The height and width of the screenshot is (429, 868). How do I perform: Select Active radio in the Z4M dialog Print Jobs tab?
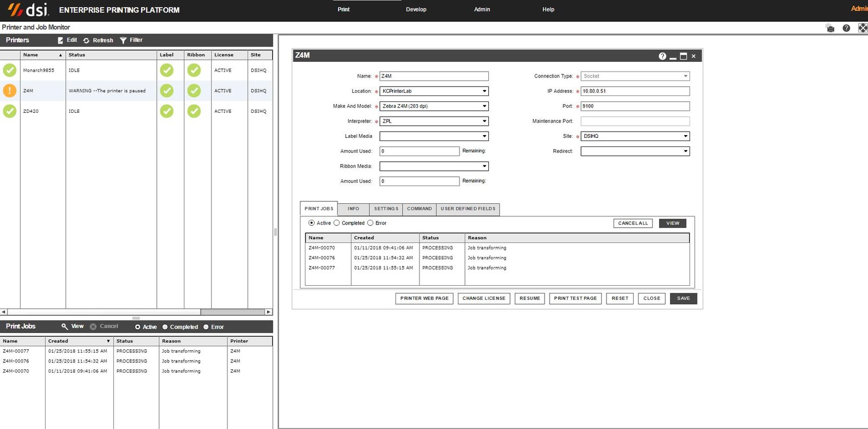pos(311,223)
